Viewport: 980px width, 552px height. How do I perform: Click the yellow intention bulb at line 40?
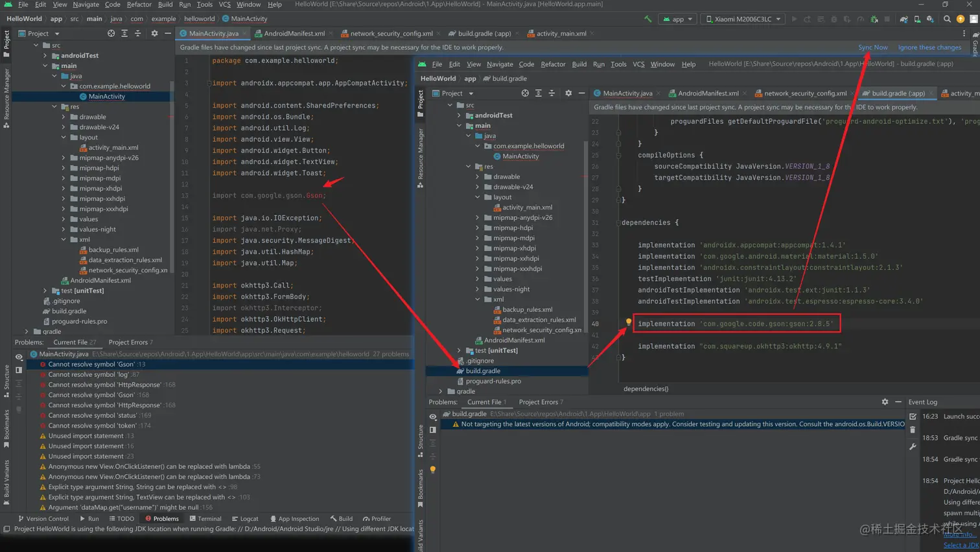(x=628, y=322)
